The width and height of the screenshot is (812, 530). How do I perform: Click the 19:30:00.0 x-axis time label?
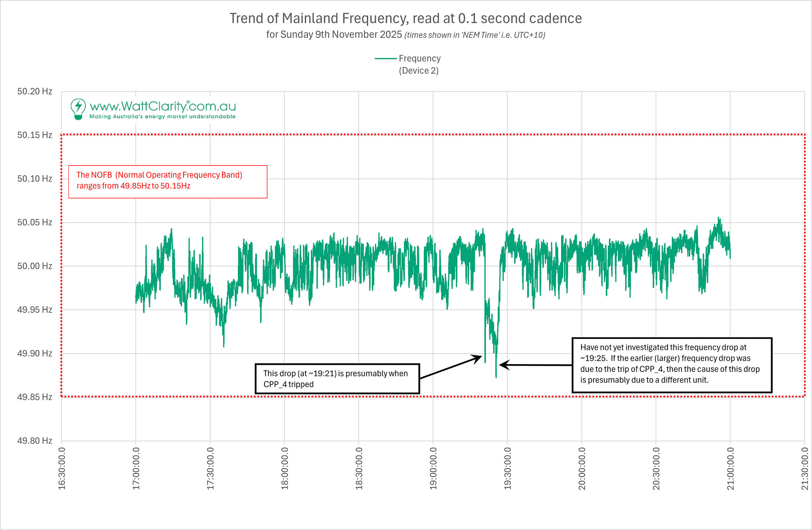pyautogui.click(x=507, y=469)
